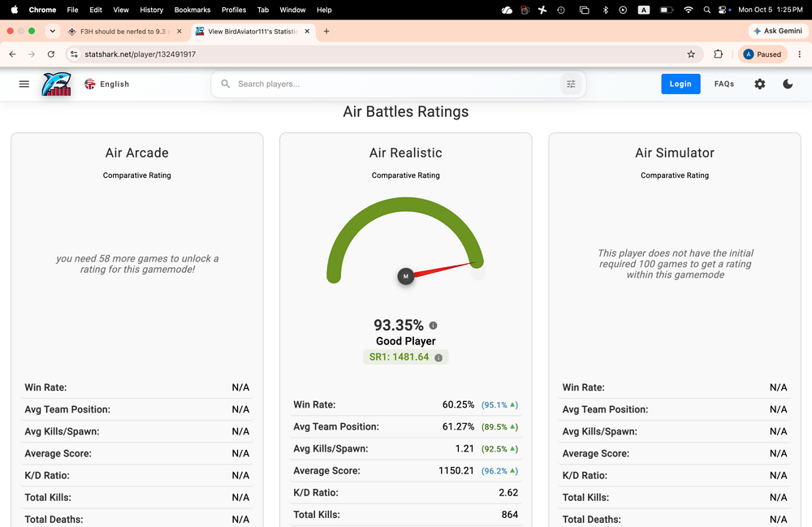Click info icon beside SR1: 1481.64
The height and width of the screenshot is (527, 812).
438,358
